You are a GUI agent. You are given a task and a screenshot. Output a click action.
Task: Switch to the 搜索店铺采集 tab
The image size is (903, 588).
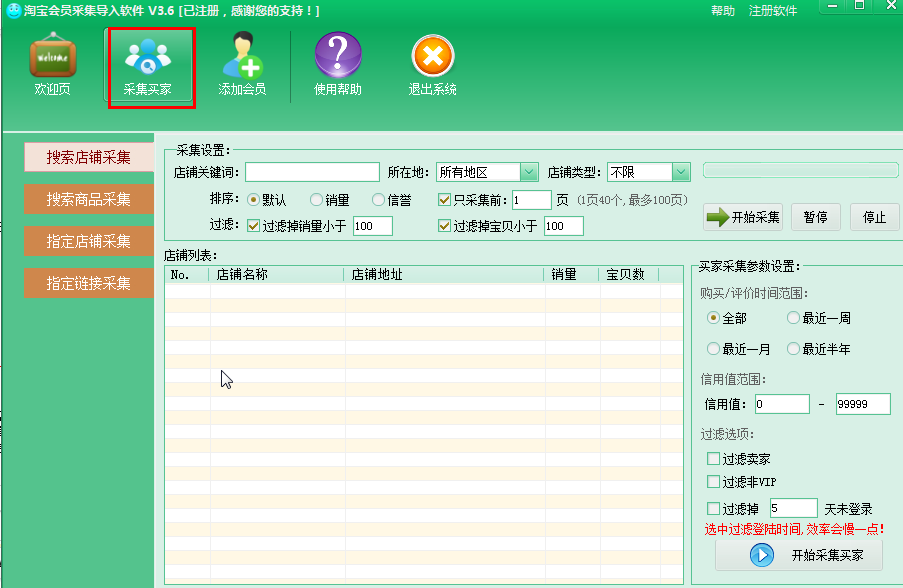pyautogui.click(x=89, y=157)
